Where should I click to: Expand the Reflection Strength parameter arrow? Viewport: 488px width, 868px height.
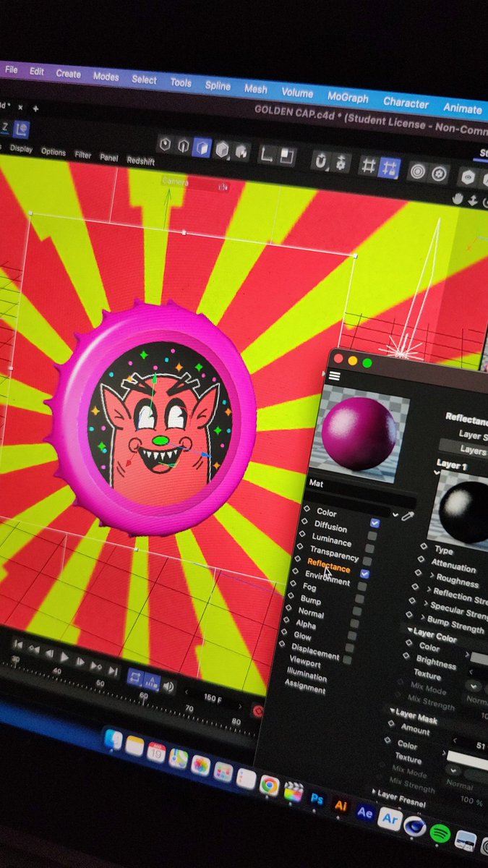(x=429, y=589)
